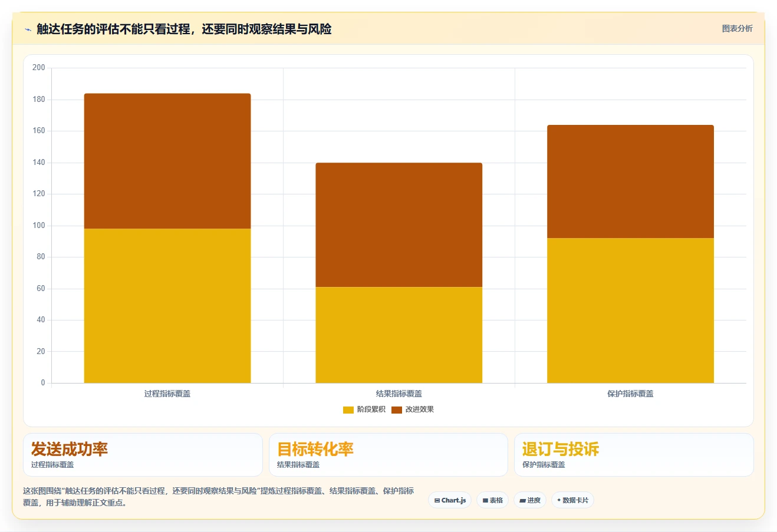
Task: Select brown 改进效果 segment of 过程指标覆盖 bar
Action: pos(167,161)
